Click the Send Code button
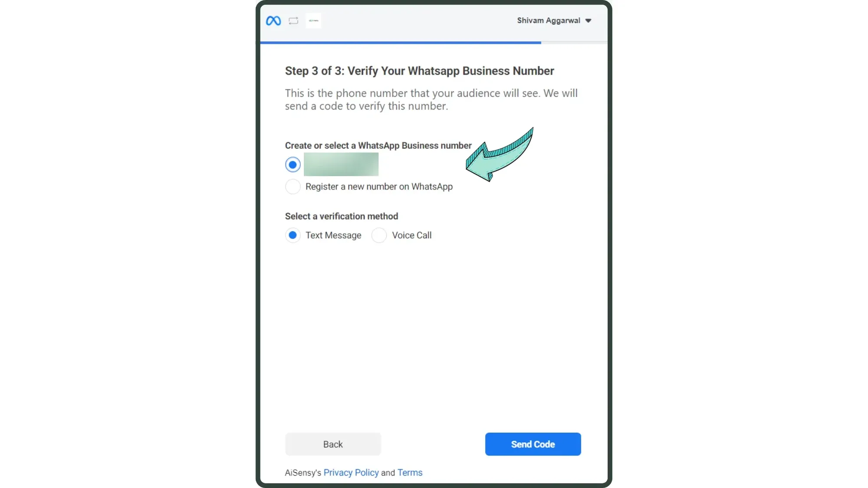The image size is (868, 488). click(533, 444)
